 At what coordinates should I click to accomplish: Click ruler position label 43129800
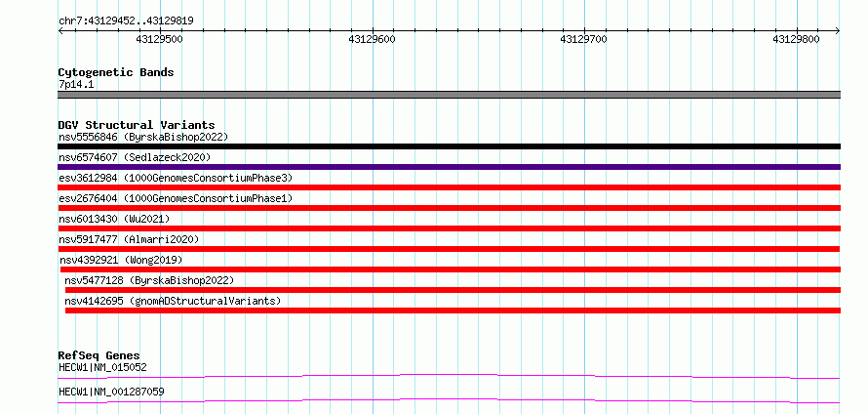(x=796, y=39)
